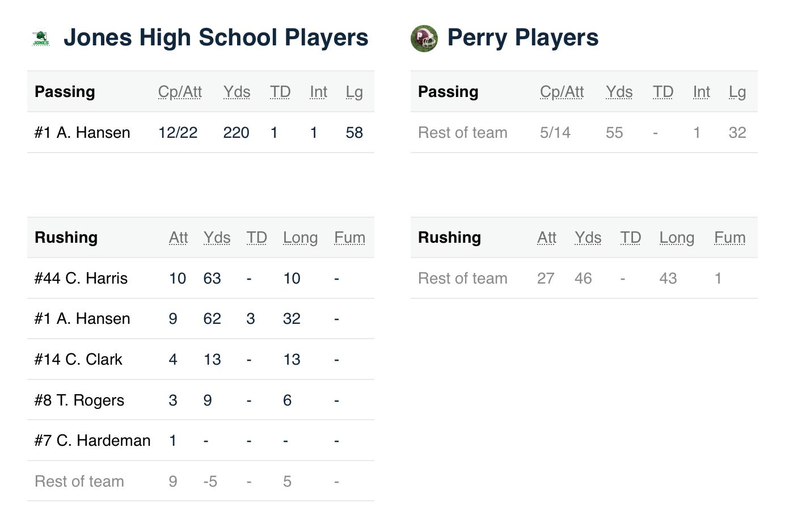
Task: Click TD header in Perry rushing table
Action: point(630,238)
